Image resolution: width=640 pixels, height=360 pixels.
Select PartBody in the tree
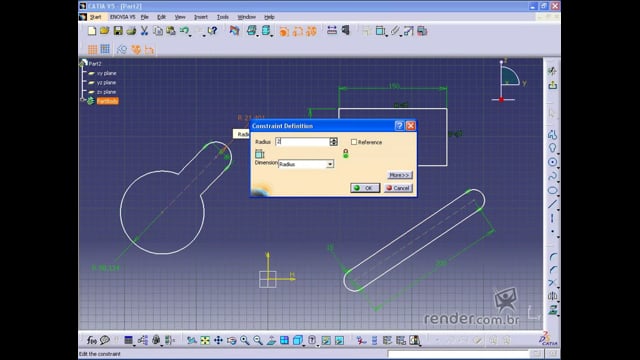coord(107,101)
